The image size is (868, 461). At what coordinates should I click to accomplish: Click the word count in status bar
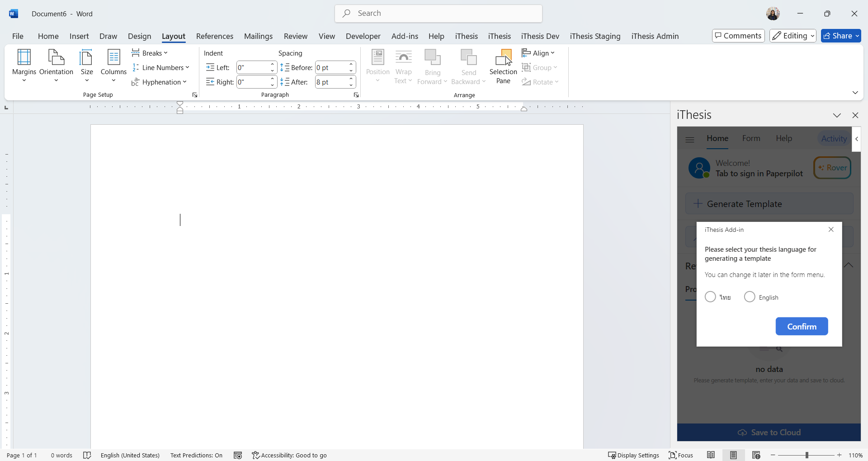pos(61,455)
